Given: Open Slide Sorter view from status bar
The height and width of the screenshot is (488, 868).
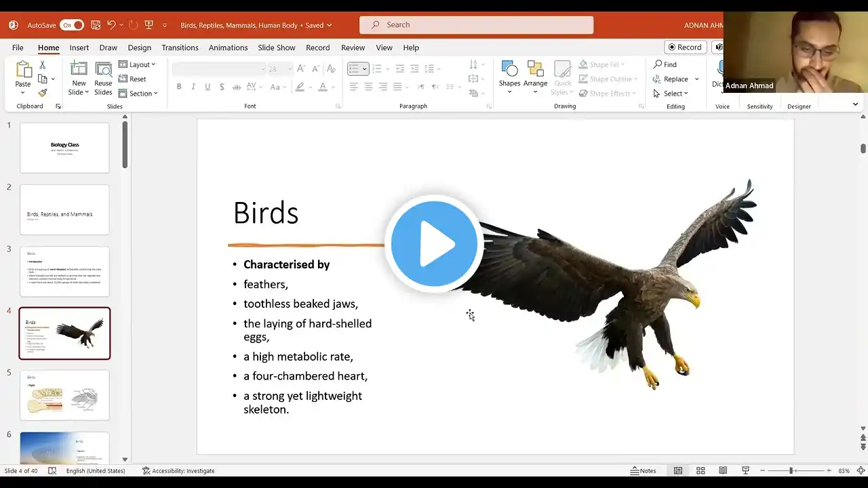Looking at the screenshot, I should [701, 470].
